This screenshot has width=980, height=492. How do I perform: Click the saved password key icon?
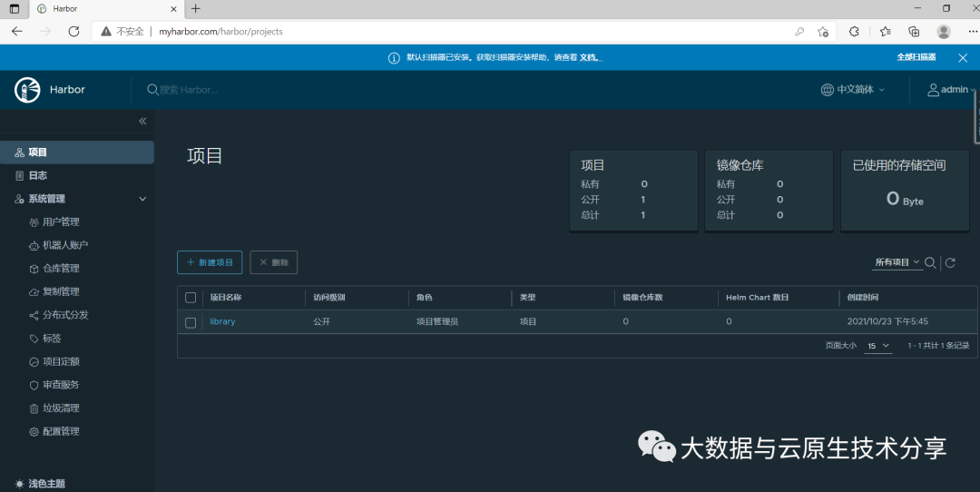coord(799,31)
